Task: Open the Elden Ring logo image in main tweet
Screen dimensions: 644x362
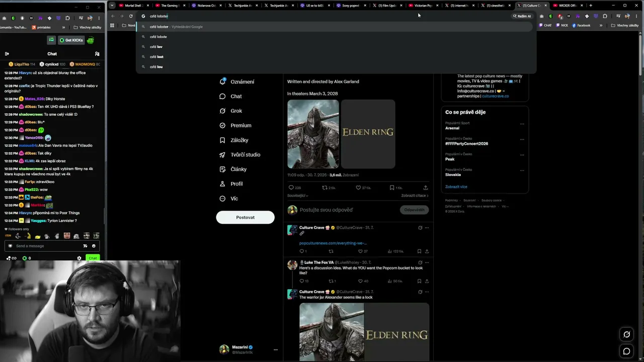Action: point(368,134)
